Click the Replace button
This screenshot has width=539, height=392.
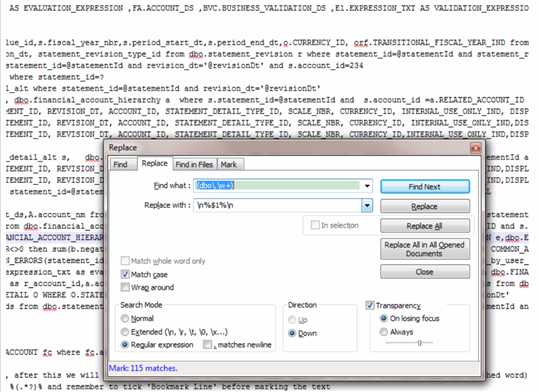[425, 206]
